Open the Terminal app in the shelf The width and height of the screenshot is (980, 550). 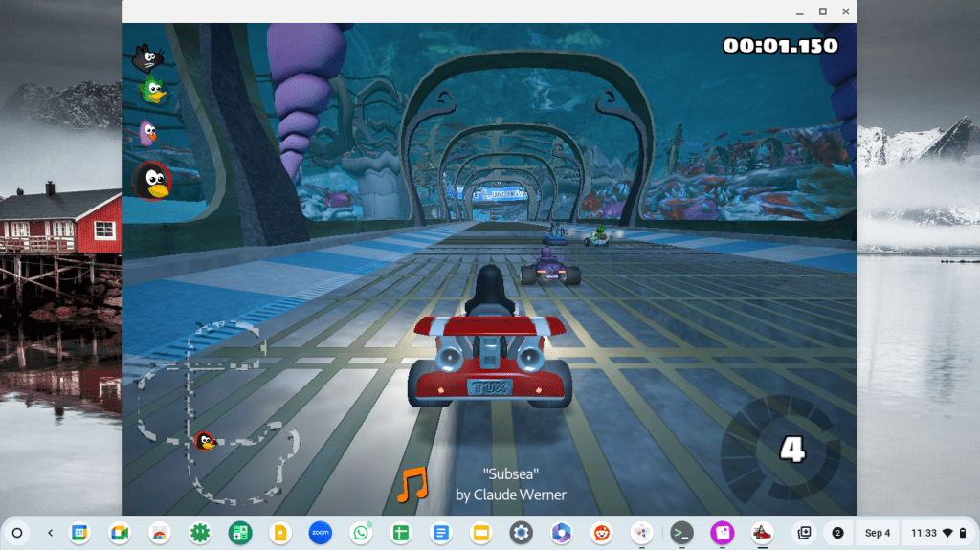(x=681, y=533)
